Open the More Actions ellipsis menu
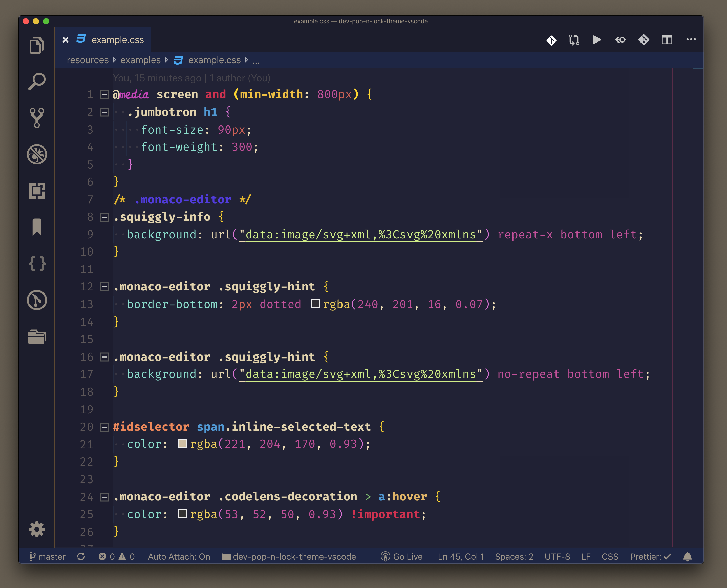Image resolution: width=727 pixels, height=588 pixels. 691,40
